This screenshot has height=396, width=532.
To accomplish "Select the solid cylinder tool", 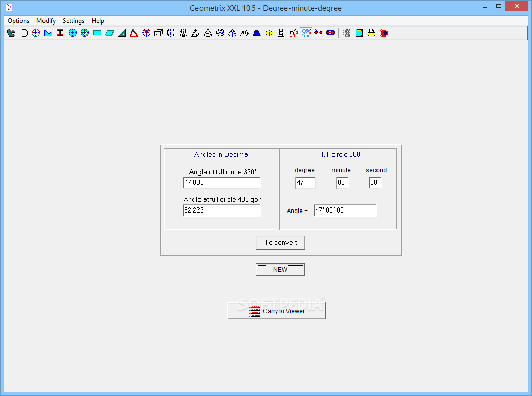I will coord(171,33).
